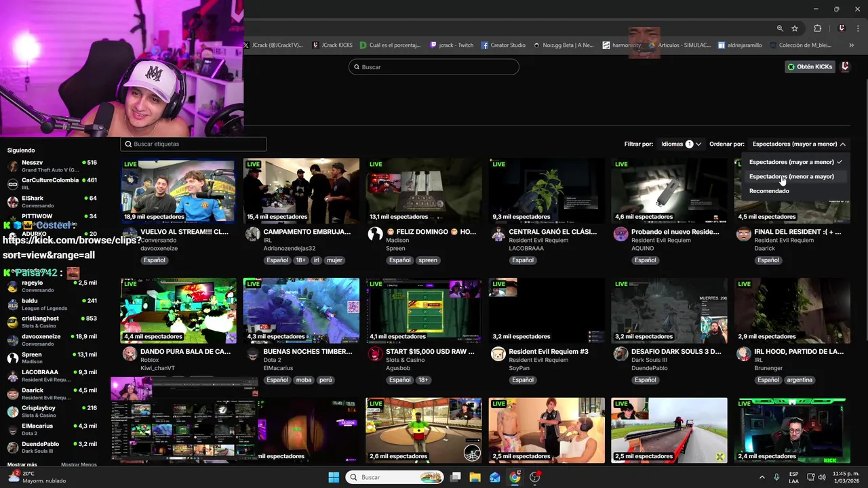868x488 pixels.
Task: Open the VUELVO AL STREAM stream thumbnail
Action: [x=179, y=190]
